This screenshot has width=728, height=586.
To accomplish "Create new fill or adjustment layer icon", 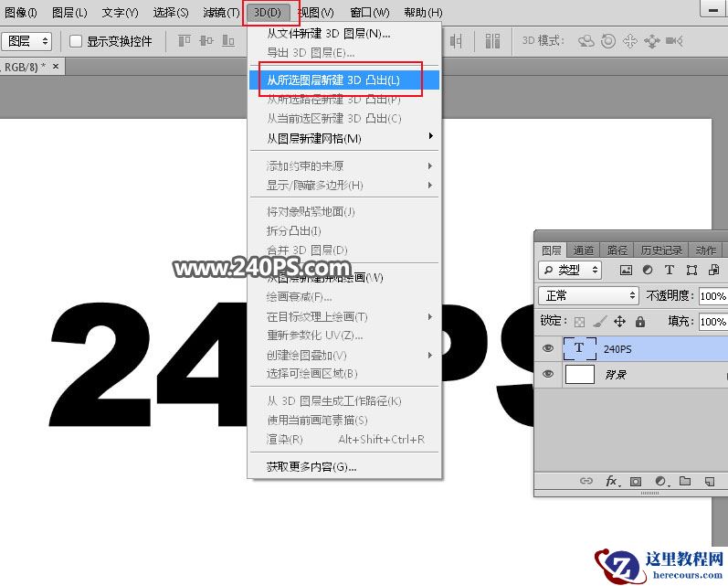I will coord(661,482).
